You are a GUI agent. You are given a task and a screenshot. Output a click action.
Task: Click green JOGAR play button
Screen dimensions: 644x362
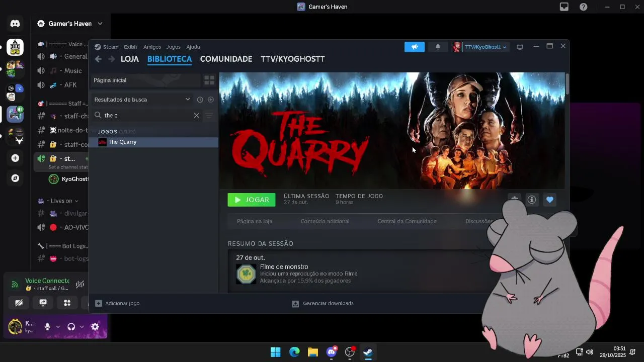(x=252, y=200)
